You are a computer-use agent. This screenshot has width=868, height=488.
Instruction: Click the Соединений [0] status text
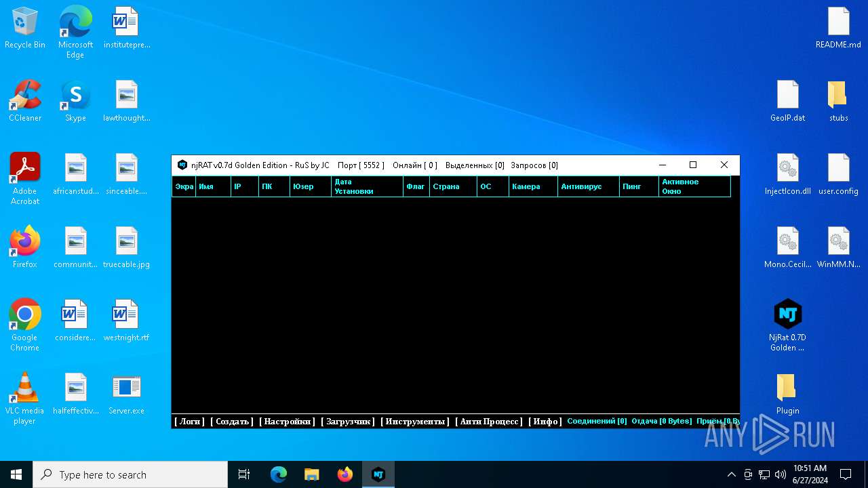[597, 422]
